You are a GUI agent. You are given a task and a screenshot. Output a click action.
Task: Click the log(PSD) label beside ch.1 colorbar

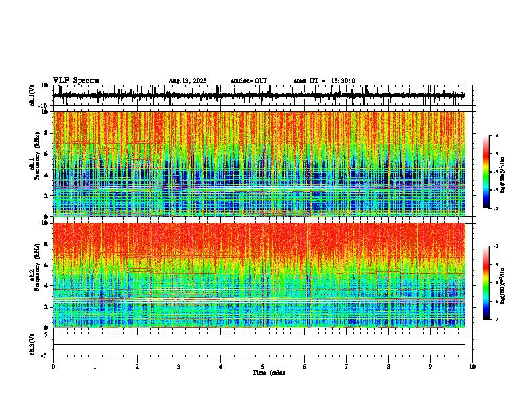tap(503, 175)
